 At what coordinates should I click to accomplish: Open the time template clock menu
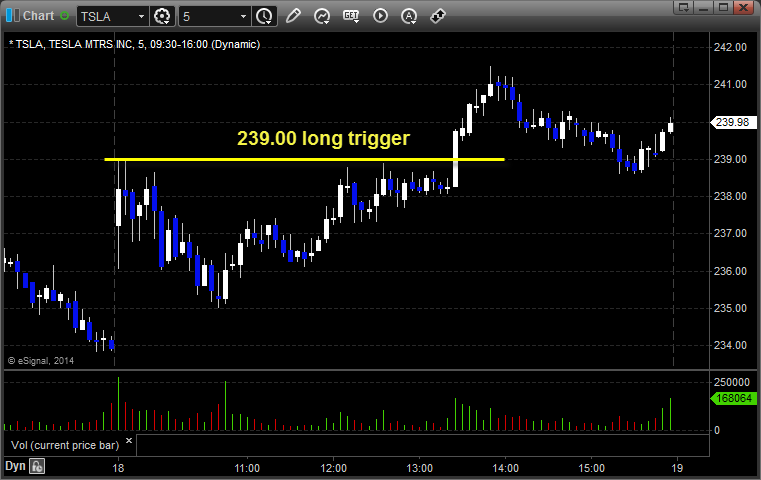(x=265, y=17)
